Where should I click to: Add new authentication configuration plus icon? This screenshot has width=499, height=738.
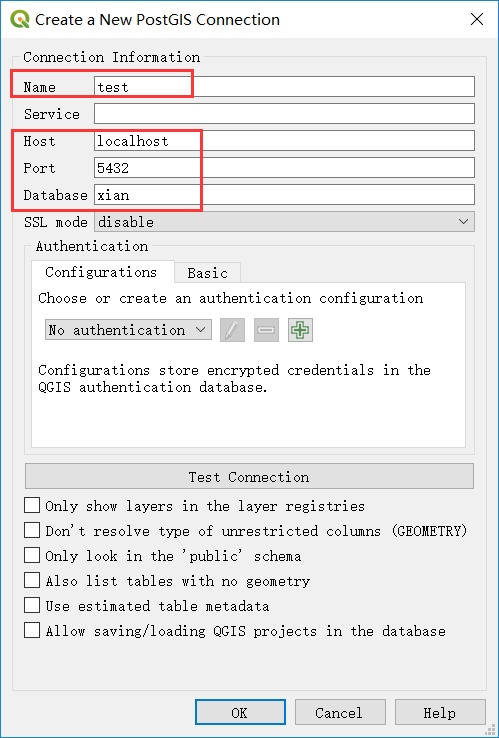[300, 330]
